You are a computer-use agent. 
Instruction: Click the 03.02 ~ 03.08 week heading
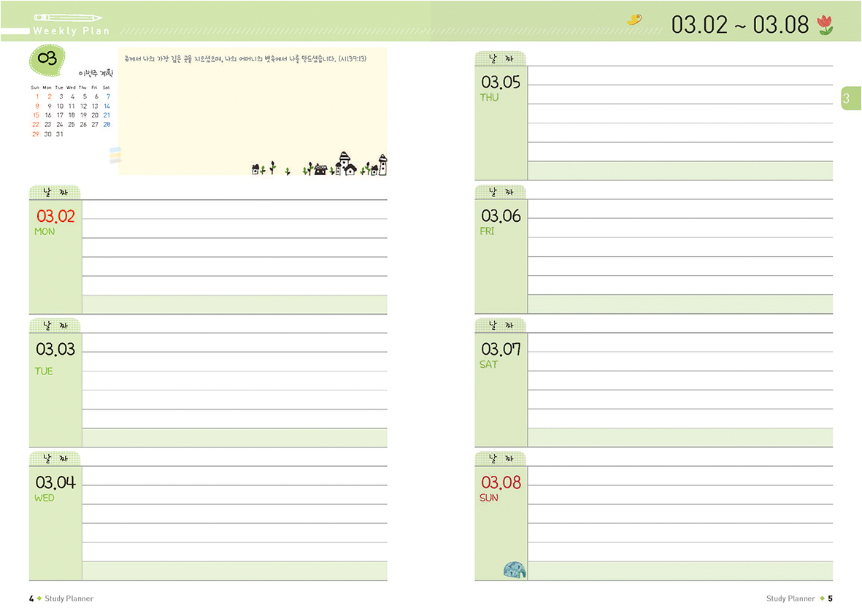tap(740, 25)
